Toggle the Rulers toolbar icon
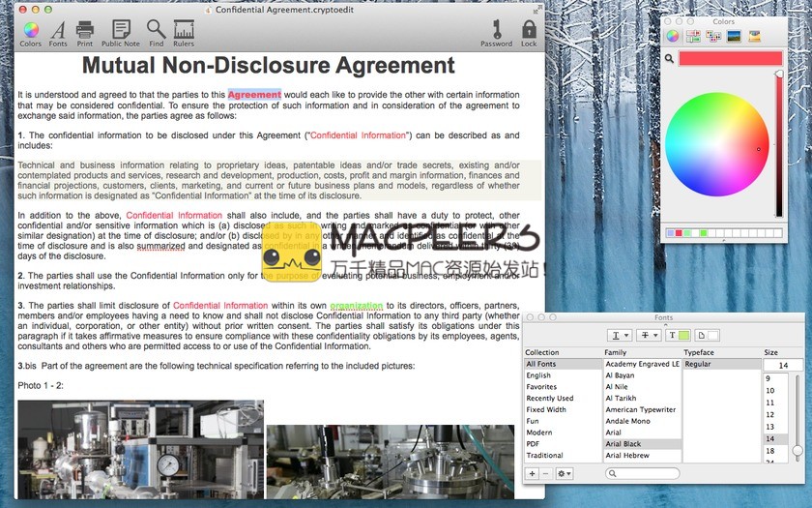Screen dimensions: 812x508 click(184, 34)
